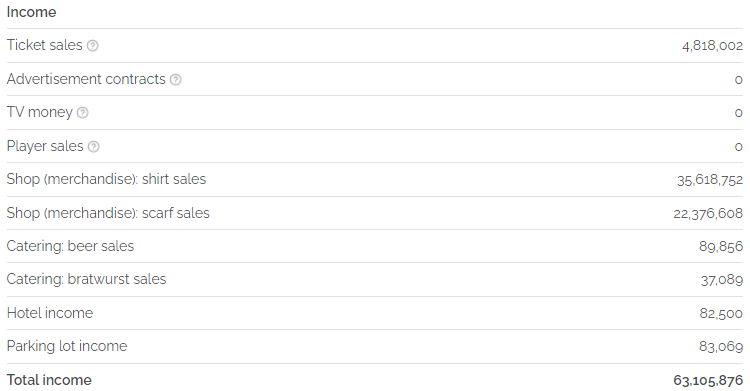Open the help icon next to Ticket sales
The image size is (750, 391).
click(93, 45)
